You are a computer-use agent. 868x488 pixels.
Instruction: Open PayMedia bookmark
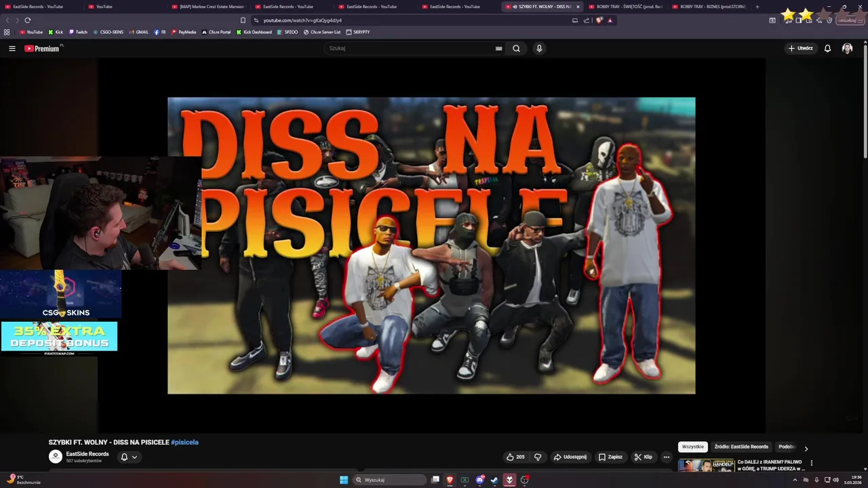184,32
